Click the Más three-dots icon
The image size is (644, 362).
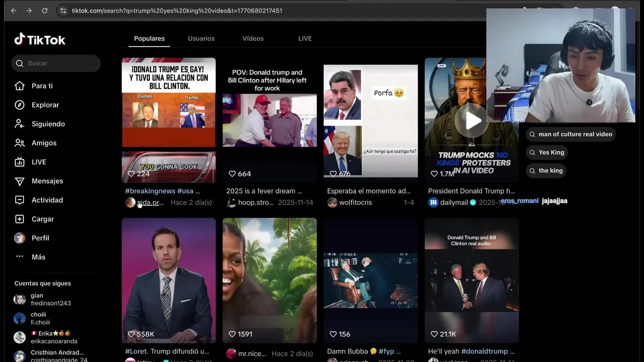20,256
